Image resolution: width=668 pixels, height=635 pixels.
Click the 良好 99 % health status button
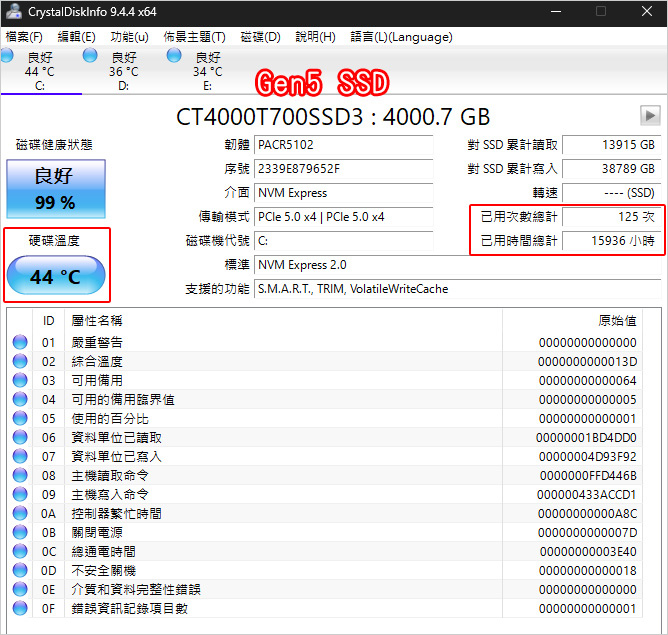(x=56, y=189)
